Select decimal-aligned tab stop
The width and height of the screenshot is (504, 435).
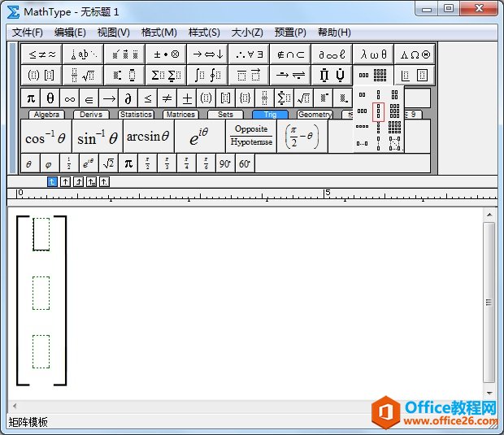point(105,182)
